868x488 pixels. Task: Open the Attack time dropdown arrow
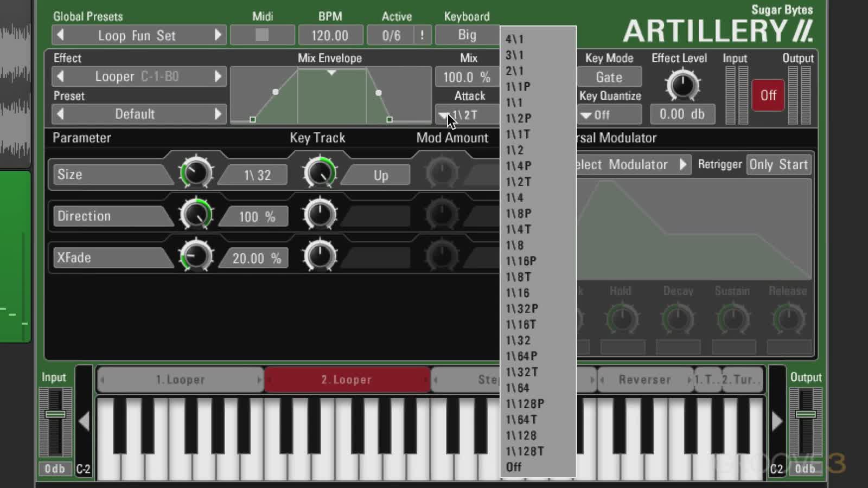coord(443,115)
